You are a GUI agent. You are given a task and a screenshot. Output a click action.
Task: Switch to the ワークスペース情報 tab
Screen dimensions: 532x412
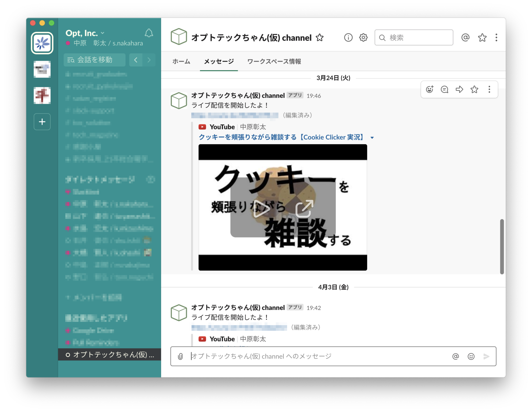pos(274,61)
